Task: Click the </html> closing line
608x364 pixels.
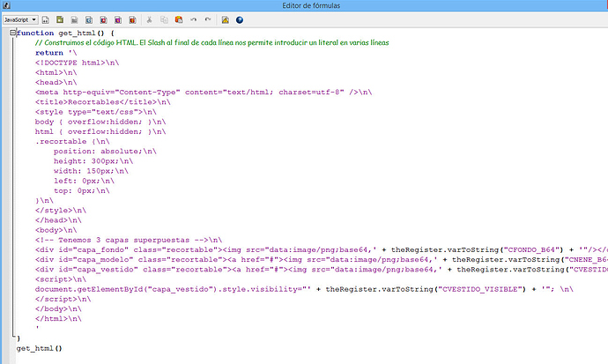Action: [x=58, y=319]
